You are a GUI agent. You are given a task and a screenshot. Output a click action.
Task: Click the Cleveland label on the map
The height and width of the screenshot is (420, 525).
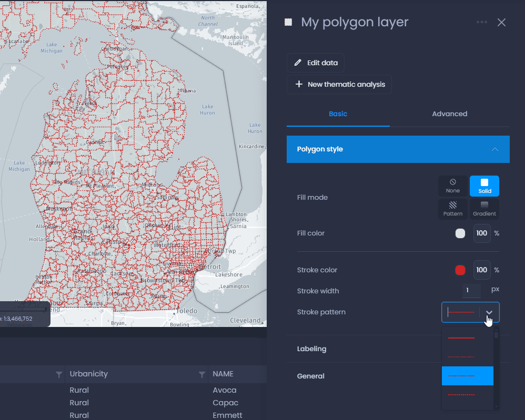click(x=245, y=320)
